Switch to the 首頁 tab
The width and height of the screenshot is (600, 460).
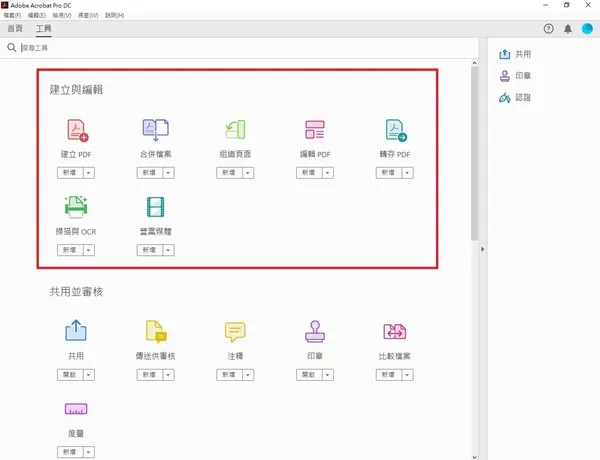(15, 28)
